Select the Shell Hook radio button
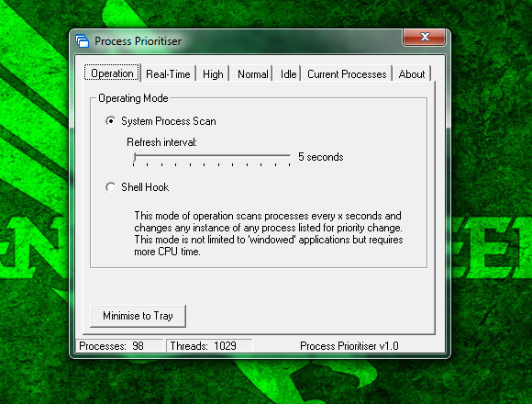Viewport: 532px width, 404px height. click(x=110, y=187)
